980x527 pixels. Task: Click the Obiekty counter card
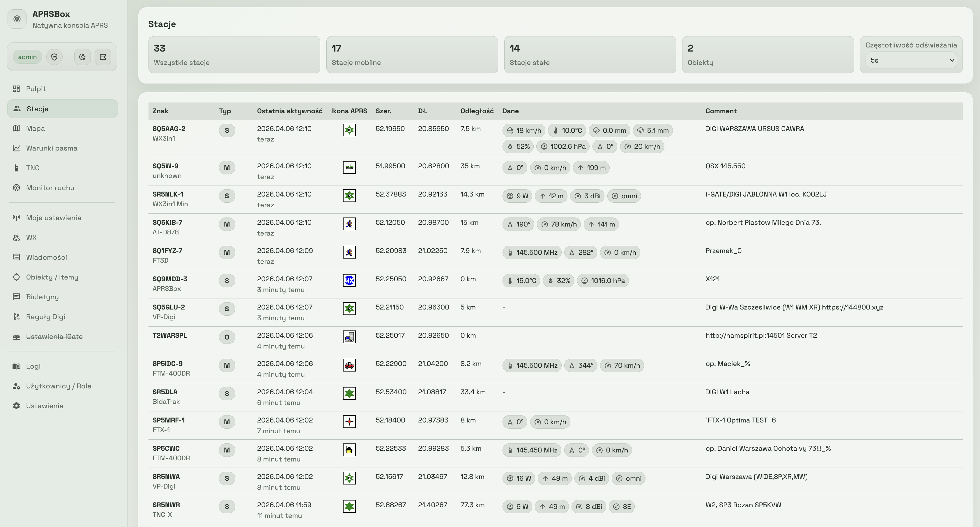767,55
